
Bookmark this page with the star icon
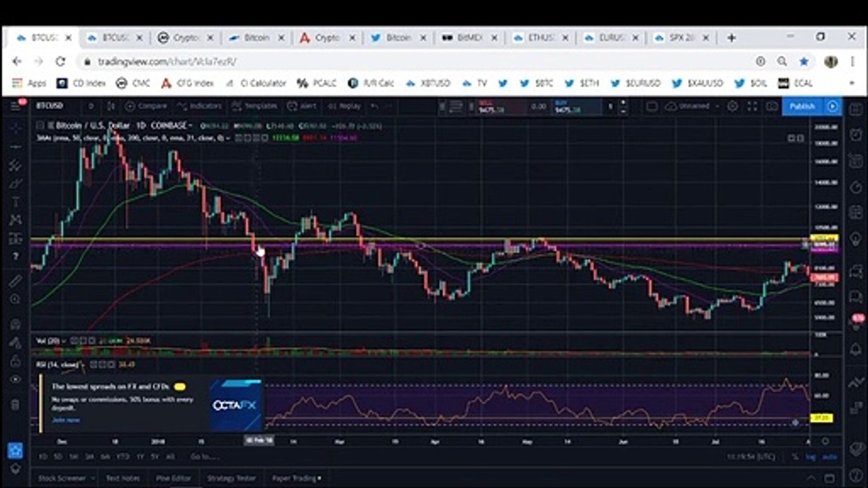tap(804, 62)
